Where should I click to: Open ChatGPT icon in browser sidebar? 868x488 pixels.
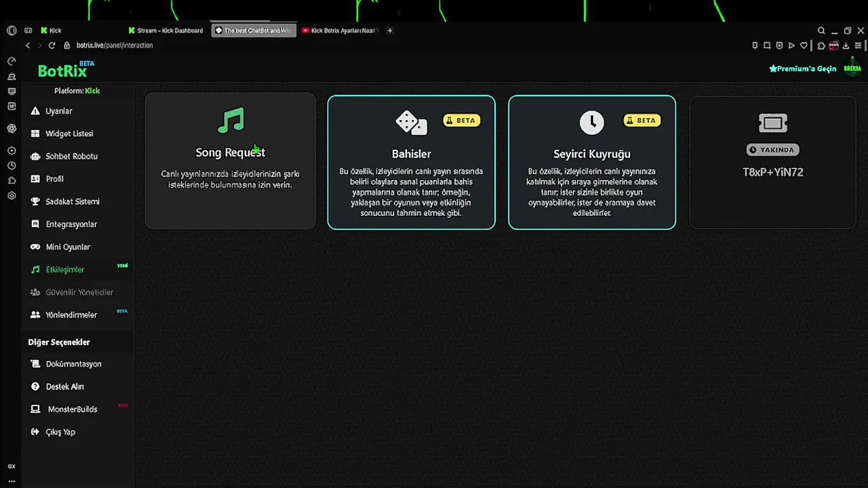click(x=12, y=128)
